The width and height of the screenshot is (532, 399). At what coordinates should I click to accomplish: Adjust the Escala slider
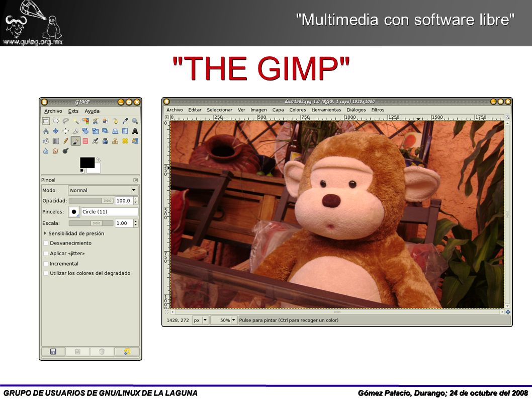(91, 223)
